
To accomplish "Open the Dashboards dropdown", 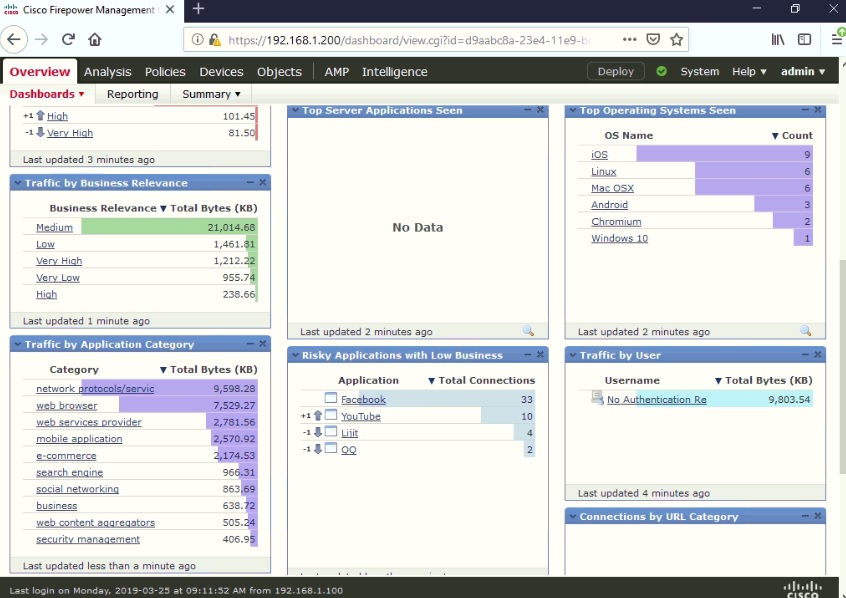I will [46, 93].
